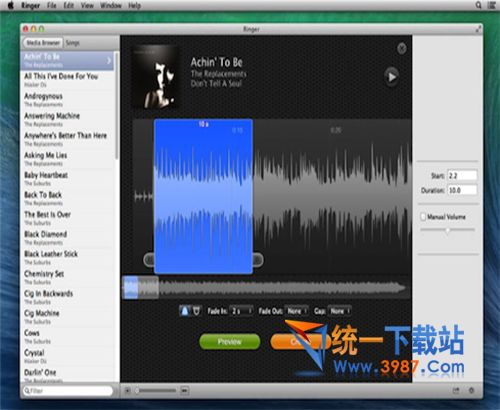Viewport: 500px width, 410px height.
Task: Click the zoom-out icon in the bottom bar
Action: click(128, 390)
